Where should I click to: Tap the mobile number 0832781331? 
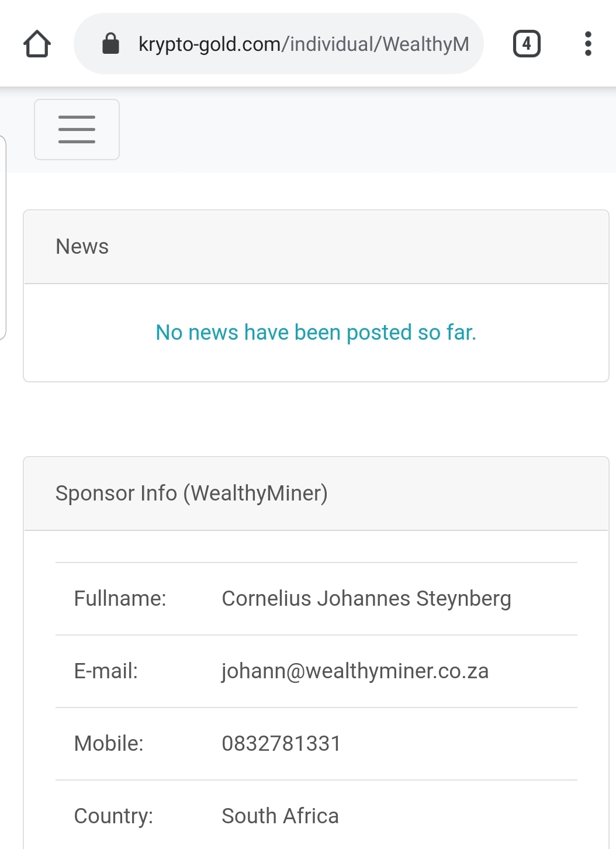tap(281, 744)
